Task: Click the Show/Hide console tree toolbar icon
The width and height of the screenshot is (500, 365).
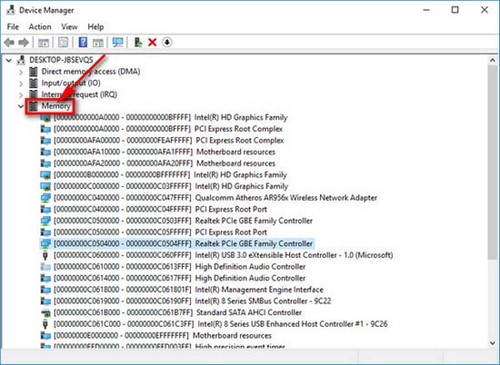Action: pyautogui.click(x=43, y=43)
